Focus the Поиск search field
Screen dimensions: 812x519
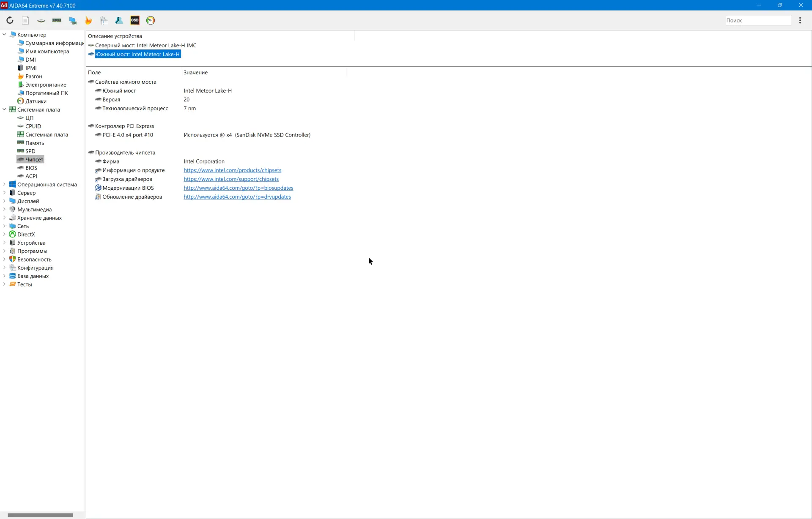point(758,20)
